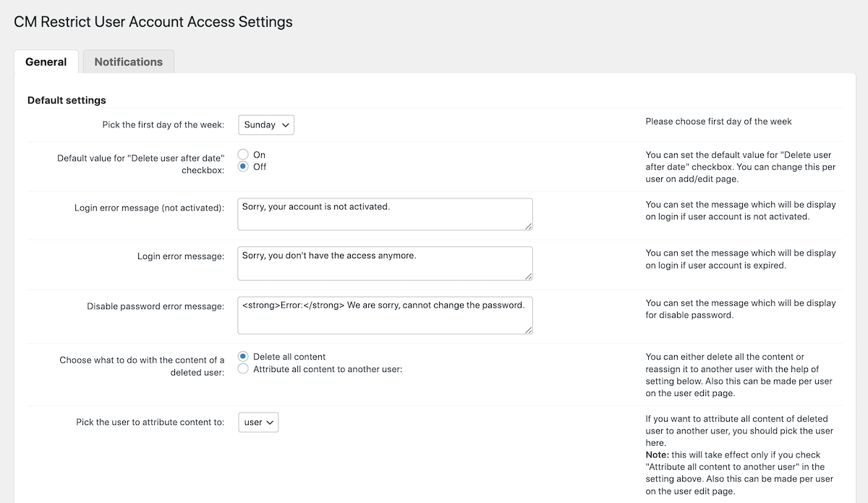Viewport: 868px width, 503px height.
Task: Click the disable password error message textarea
Action: tap(385, 315)
